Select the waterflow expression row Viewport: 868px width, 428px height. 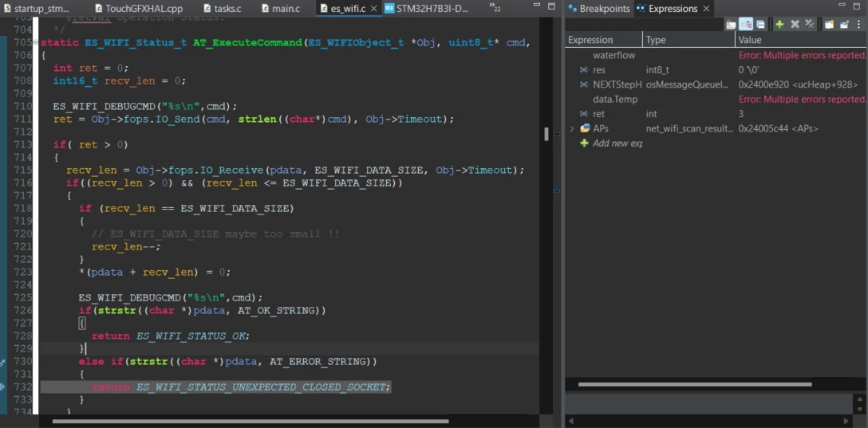point(716,55)
